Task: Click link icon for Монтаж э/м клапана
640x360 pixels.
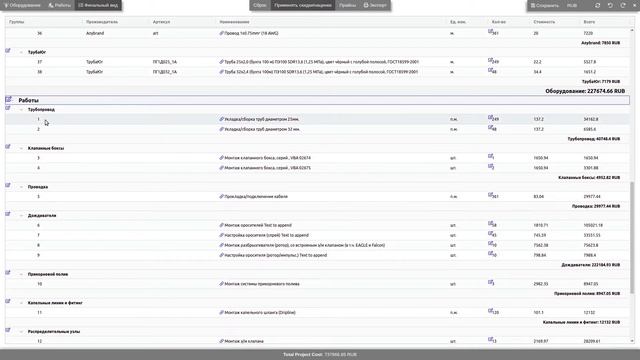Action: (222, 341)
